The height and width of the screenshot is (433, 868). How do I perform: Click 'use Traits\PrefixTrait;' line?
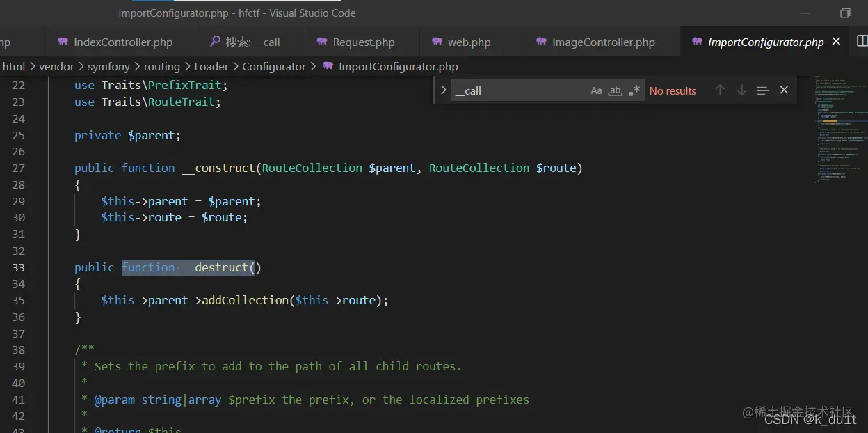(x=151, y=85)
